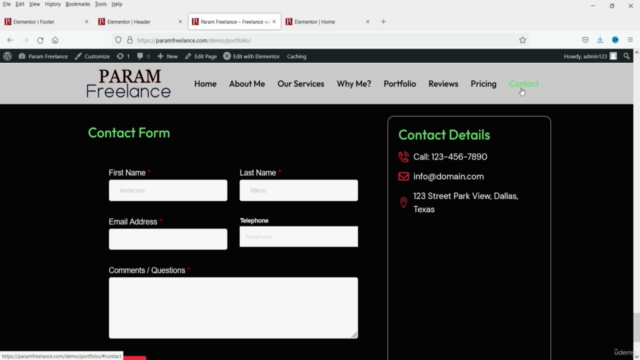Viewport: 640px width, 360px height.
Task: Open the downloads arrow icon
Action: pos(600,40)
